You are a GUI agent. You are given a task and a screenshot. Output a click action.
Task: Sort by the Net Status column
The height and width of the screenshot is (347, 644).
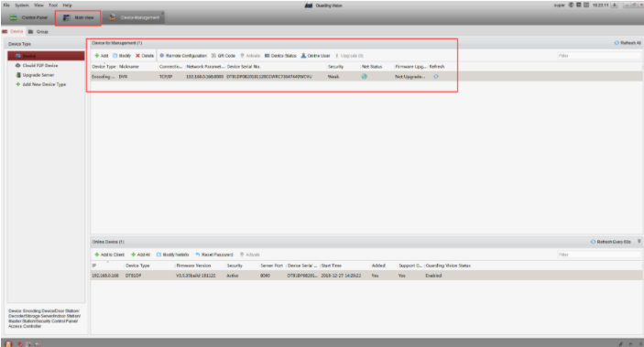pos(372,67)
